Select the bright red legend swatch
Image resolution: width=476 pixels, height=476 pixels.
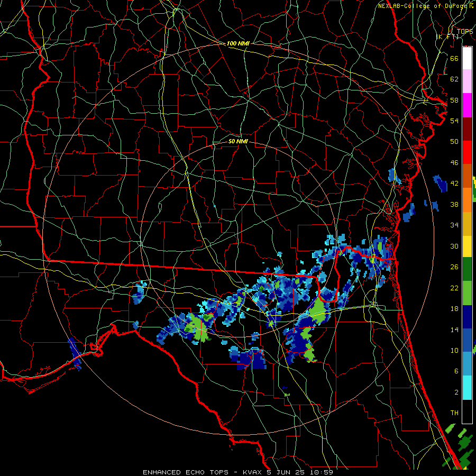(467, 152)
